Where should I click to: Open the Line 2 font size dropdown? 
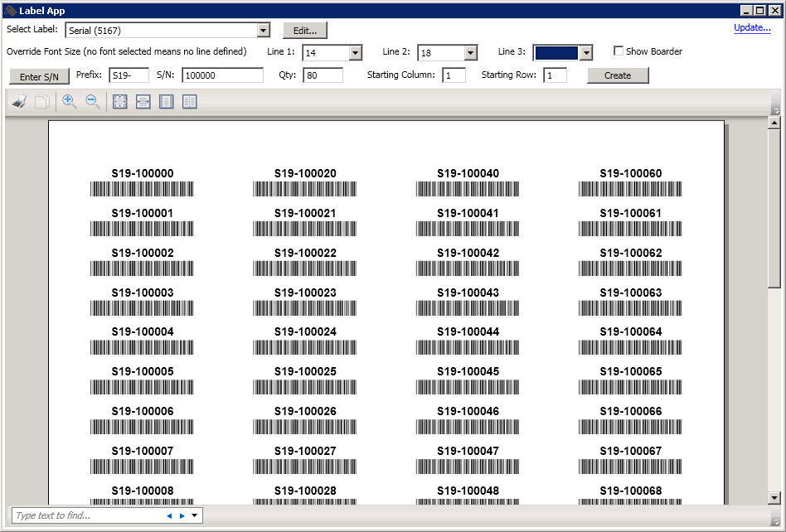click(x=471, y=52)
